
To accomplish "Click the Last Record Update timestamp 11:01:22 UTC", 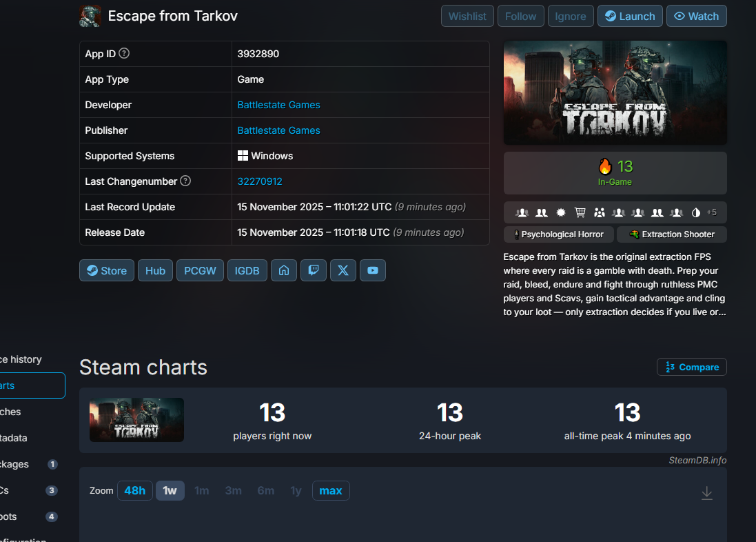I will click(x=314, y=207).
